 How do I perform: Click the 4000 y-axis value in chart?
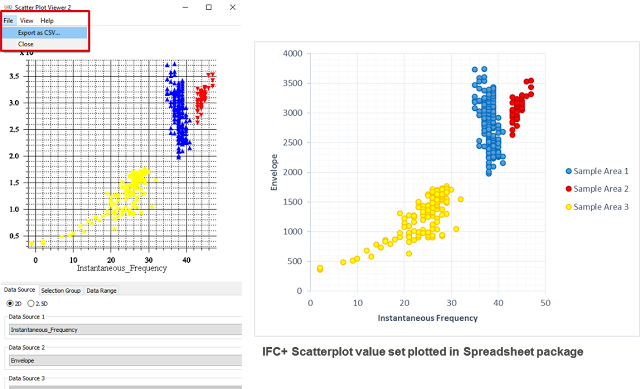pyautogui.click(x=293, y=53)
